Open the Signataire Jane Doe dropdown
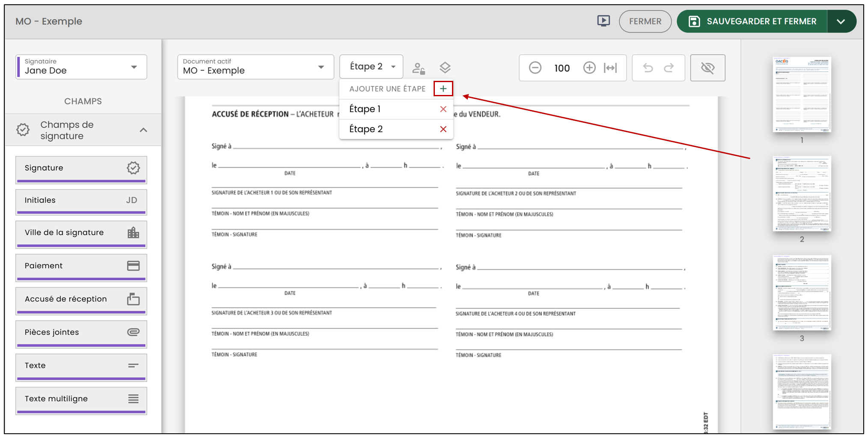868x438 pixels. point(81,67)
